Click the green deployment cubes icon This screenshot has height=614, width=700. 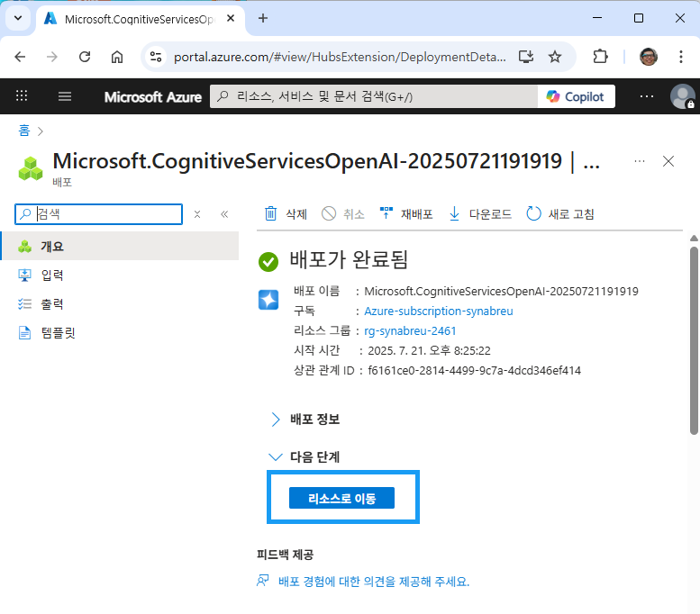(x=31, y=168)
